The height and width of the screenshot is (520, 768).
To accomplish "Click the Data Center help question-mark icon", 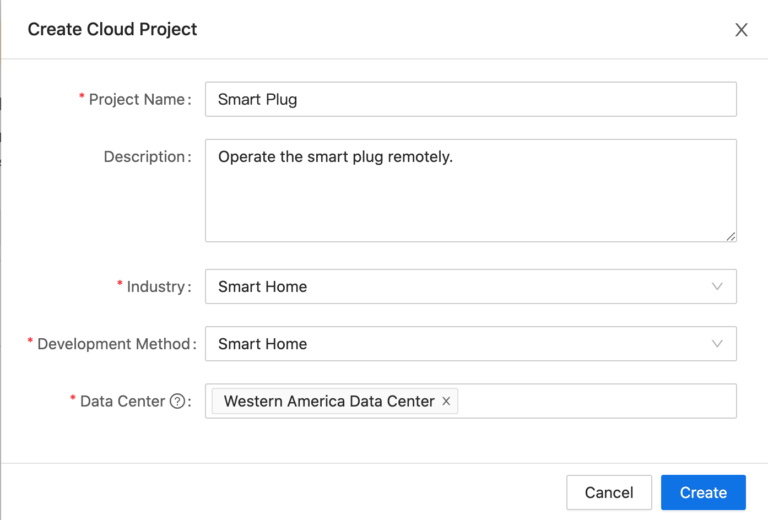I will pyautogui.click(x=178, y=401).
